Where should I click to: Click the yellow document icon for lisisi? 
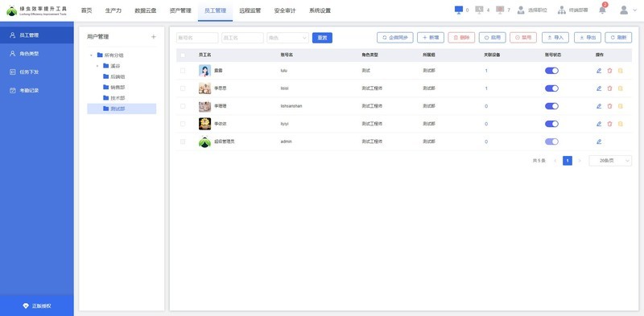point(620,88)
